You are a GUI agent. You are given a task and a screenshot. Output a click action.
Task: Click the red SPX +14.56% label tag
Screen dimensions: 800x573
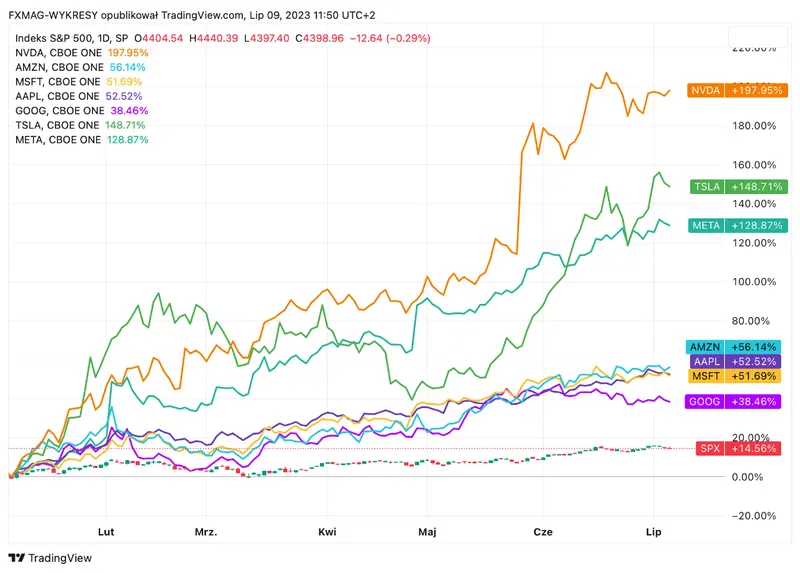pyautogui.click(x=742, y=448)
